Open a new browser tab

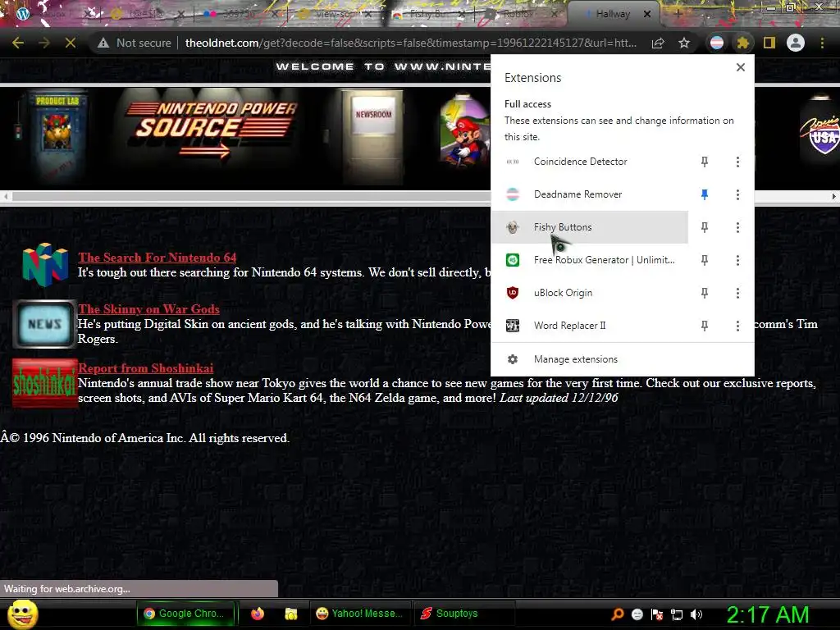[x=678, y=14]
